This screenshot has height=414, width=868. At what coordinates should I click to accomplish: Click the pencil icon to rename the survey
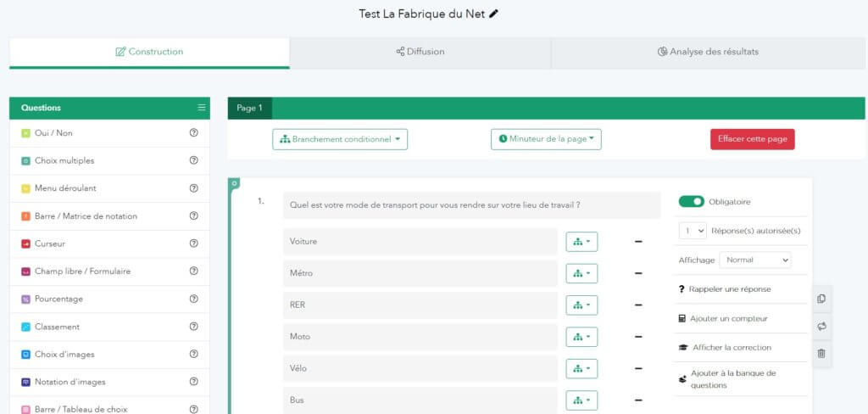(494, 14)
